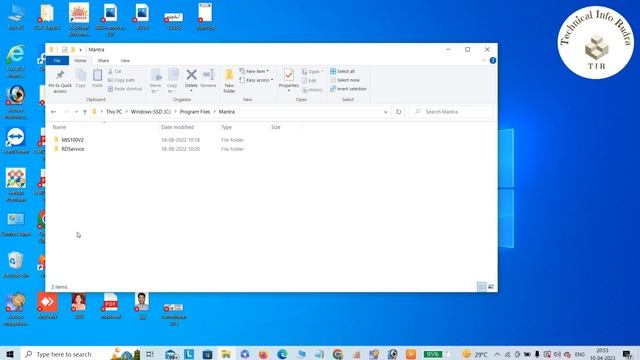Click Properties icon in Quick Access Toolbar
Screen dimensions: 640x360
point(64,50)
